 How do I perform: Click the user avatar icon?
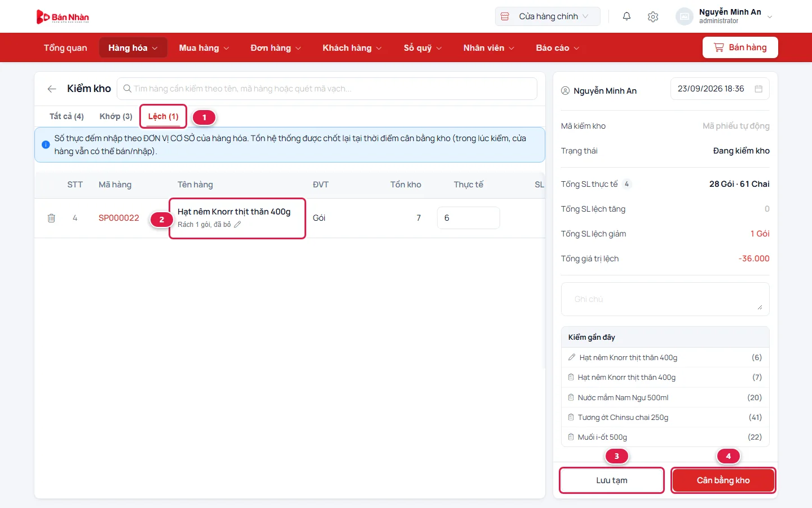pyautogui.click(x=685, y=16)
